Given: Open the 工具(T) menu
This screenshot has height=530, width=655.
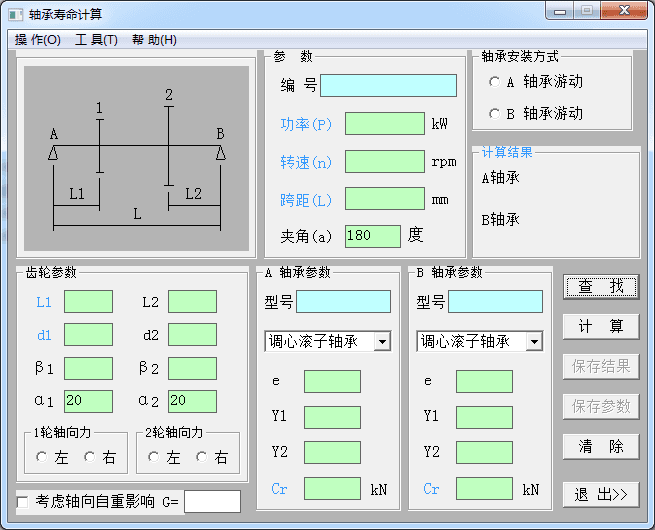Looking at the screenshot, I should pyautogui.click(x=96, y=40).
